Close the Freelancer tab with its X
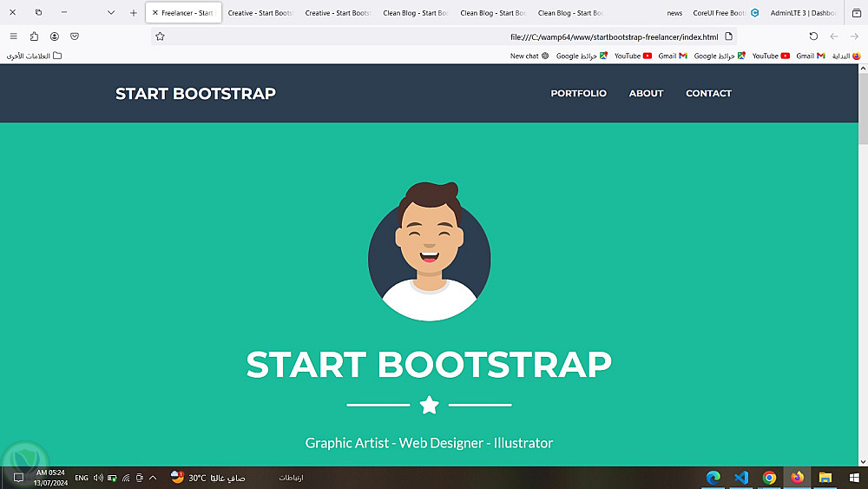Viewport: 868px width, 489px height. [155, 12]
